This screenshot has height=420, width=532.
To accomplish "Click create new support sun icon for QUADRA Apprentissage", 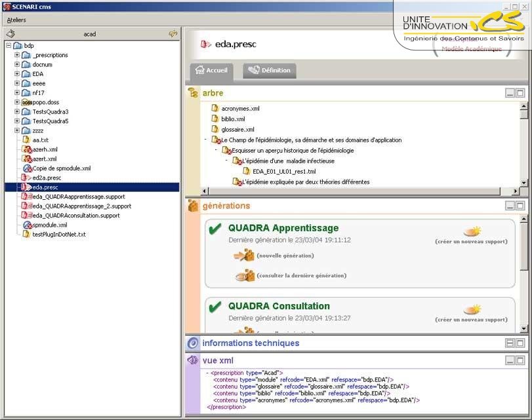I will click(472, 231).
